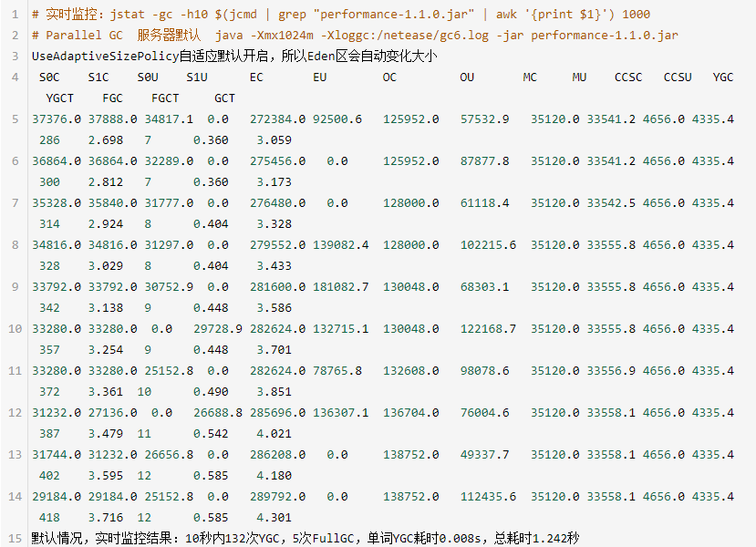Click value 76004.6 in line 12
Viewport: 756px width, 547px height.
click(x=484, y=413)
